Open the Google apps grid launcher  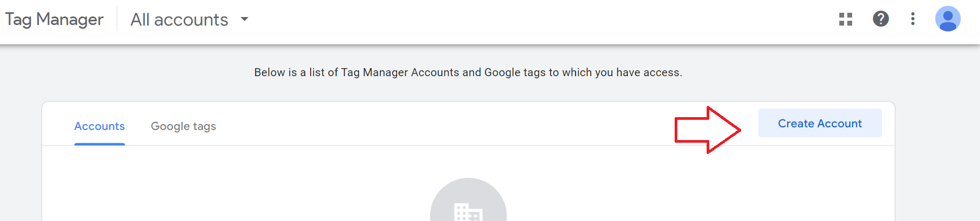(846, 19)
